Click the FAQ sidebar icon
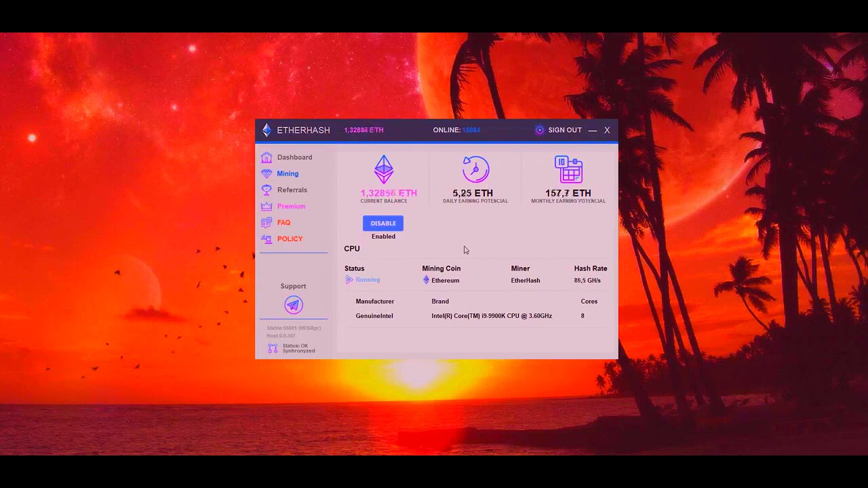The width and height of the screenshot is (868, 488). (x=267, y=222)
